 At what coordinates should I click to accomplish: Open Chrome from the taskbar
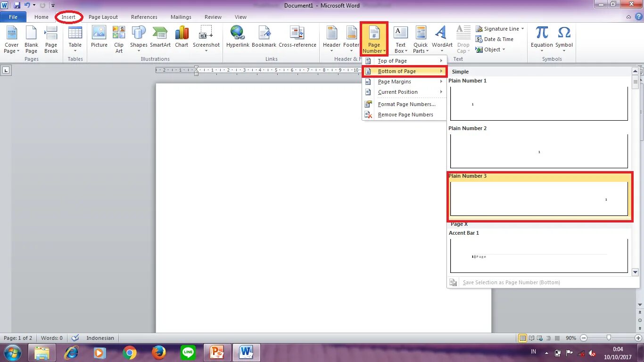(130, 353)
